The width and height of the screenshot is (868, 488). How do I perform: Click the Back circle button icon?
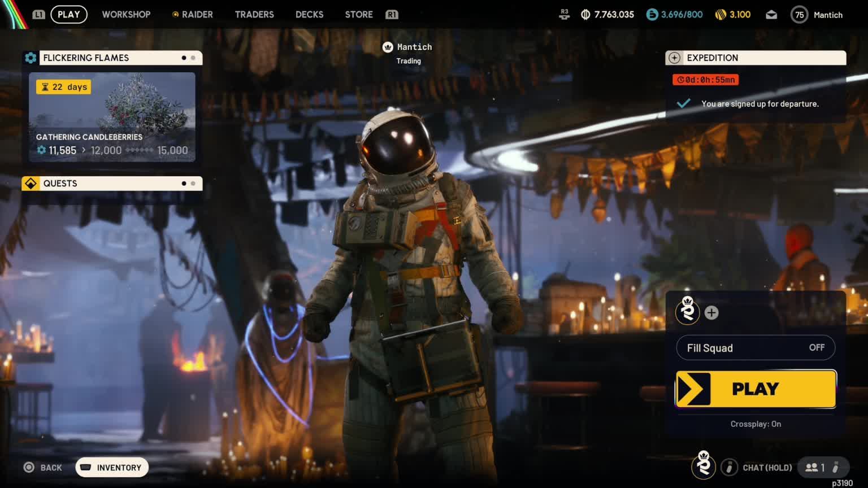tap(29, 468)
